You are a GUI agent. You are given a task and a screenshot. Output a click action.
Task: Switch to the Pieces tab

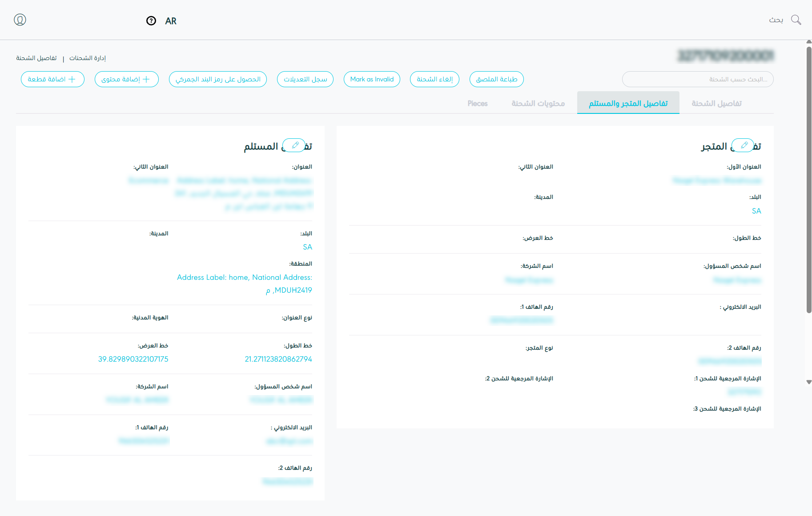478,103
